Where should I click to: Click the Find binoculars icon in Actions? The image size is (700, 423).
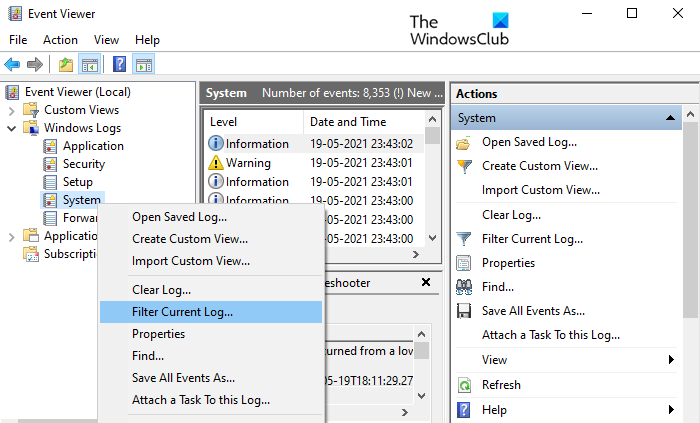464,287
